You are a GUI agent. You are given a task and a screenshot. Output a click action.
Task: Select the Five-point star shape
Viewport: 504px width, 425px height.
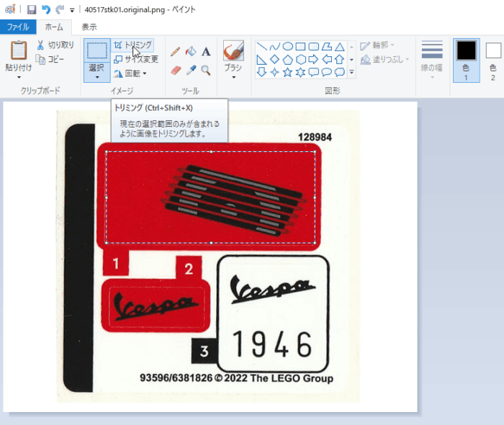(288, 72)
